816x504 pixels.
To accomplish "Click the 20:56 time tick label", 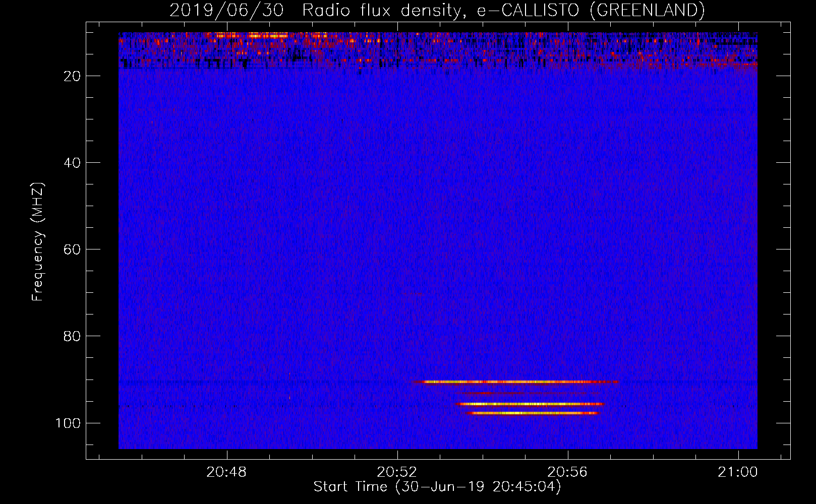I will 568,472.
